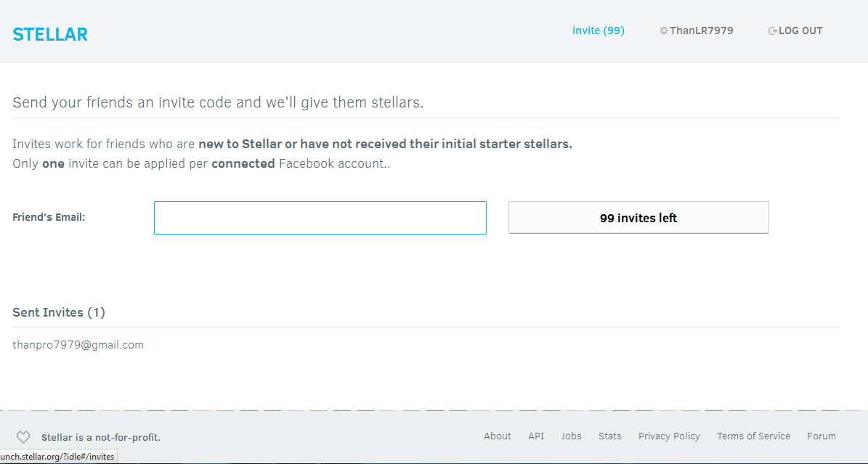Viewport: 868px width, 464px height.
Task: Click the settings gear icon beside ThanLR7979
Action: [663, 31]
